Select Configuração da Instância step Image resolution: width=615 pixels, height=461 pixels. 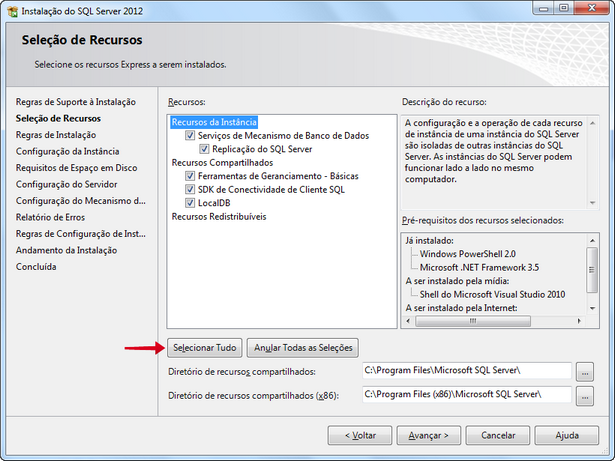pos(67,151)
